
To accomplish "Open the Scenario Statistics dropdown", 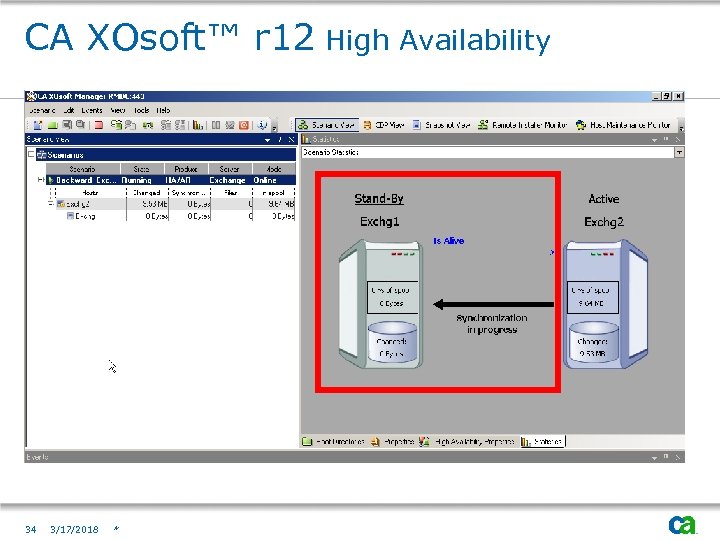I will pyautogui.click(x=679, y=152).
